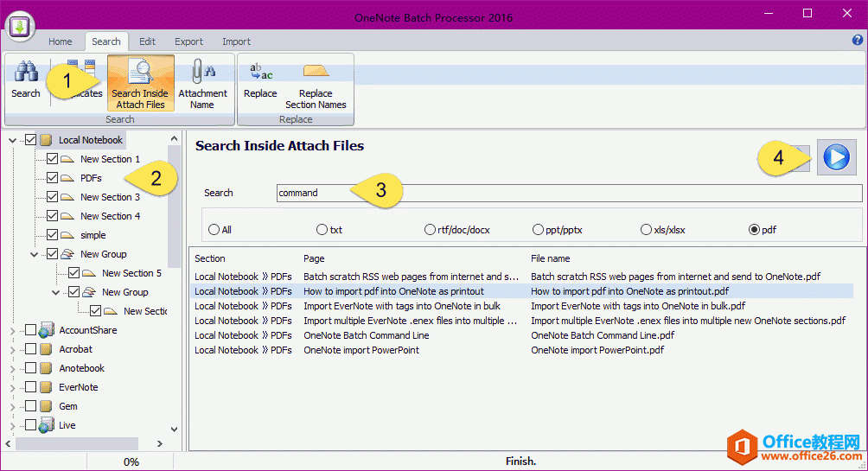This screenshot has height=471, width=868.
Task: Select Anotebook in the notebook tree
Action: point(81,369)
